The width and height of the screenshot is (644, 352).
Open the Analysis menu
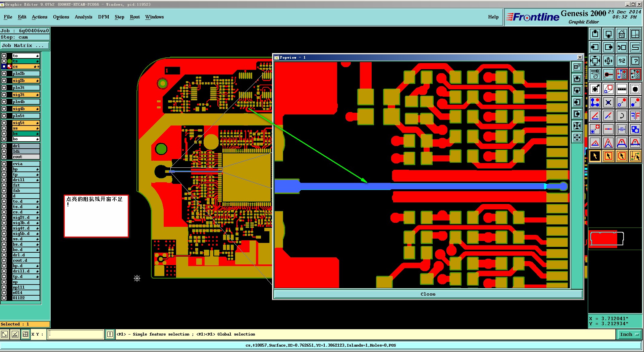[x=84, y=17]
